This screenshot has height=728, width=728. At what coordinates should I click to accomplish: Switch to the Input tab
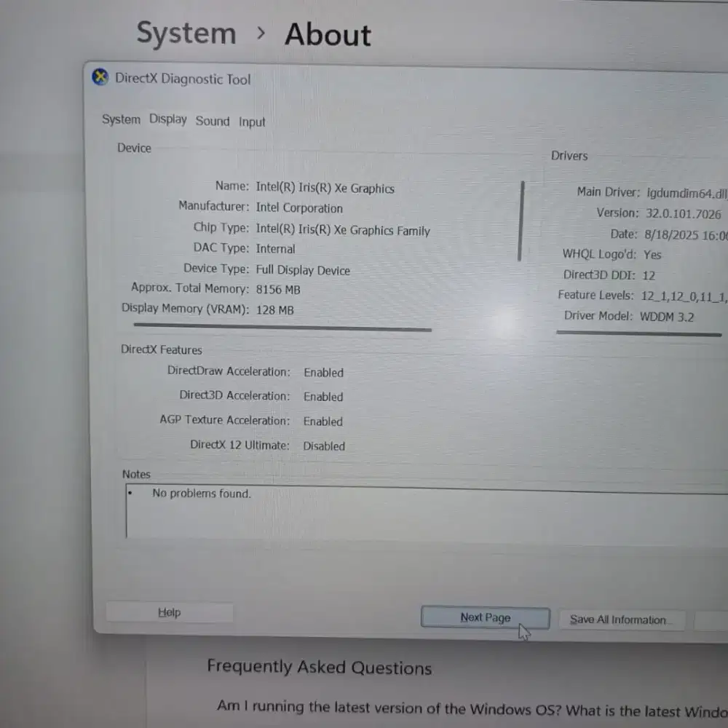click(251, 122)
